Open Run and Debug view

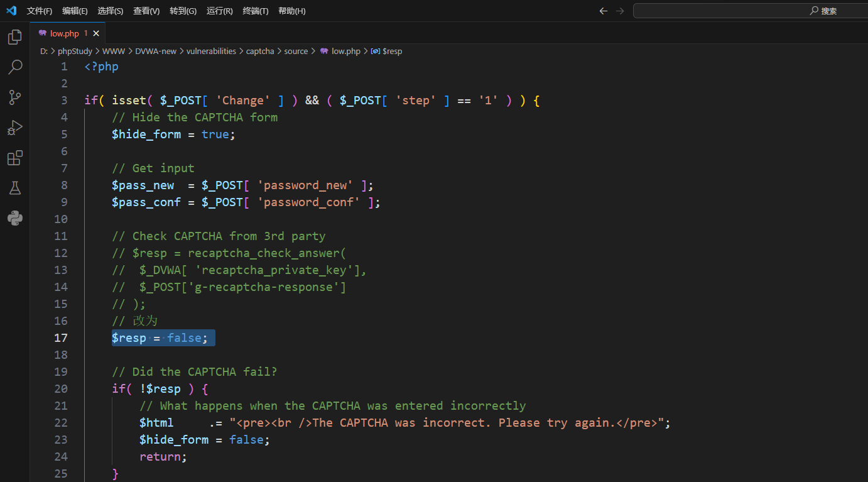15,128
